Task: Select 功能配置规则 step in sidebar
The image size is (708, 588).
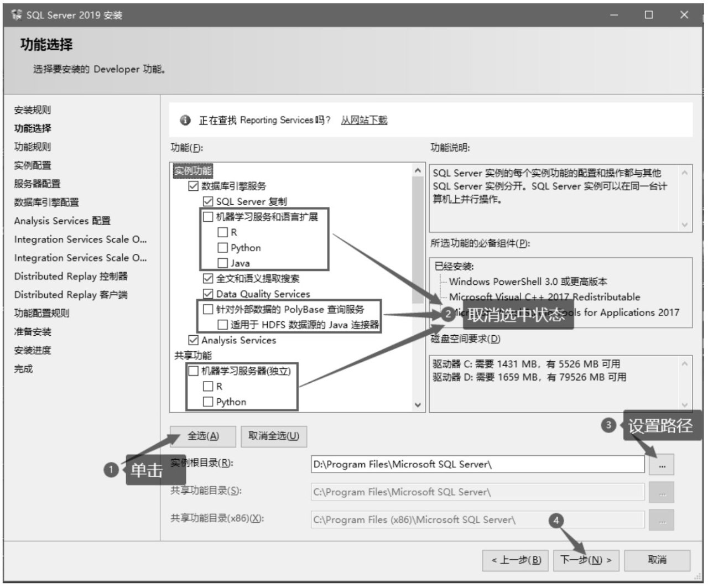Action: (x=42, y=314)
